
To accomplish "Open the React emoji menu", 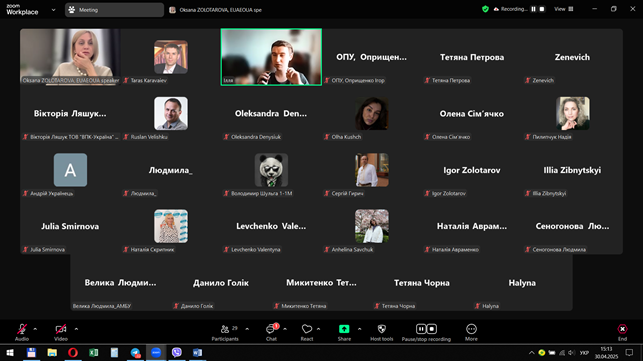I will [307, 332].
